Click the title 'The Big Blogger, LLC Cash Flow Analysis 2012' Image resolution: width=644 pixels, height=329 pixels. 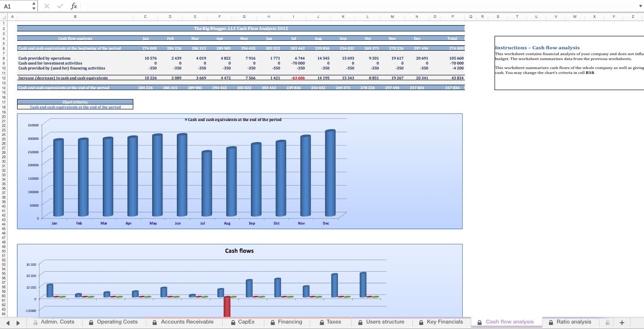point(241,28)
